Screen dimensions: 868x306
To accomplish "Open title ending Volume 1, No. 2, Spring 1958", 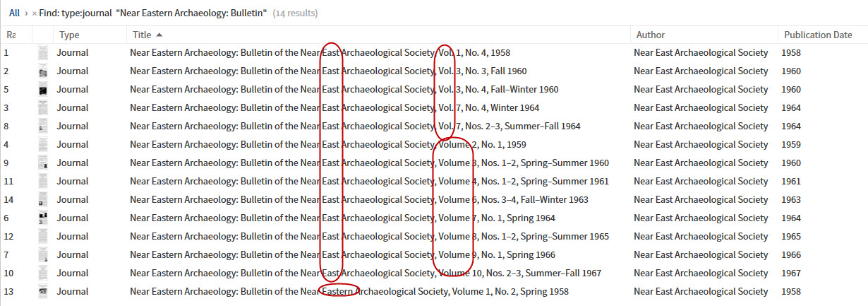I will pyautogui.click(x=349, y=291).
